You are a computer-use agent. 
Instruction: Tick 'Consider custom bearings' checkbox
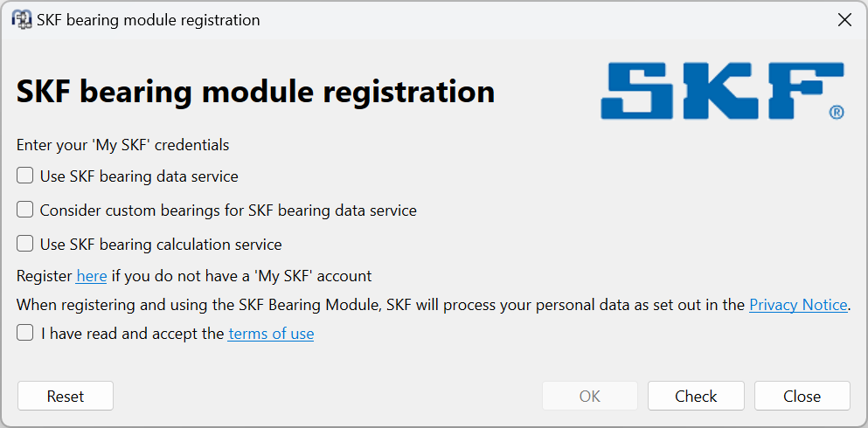tap(25, 210)
